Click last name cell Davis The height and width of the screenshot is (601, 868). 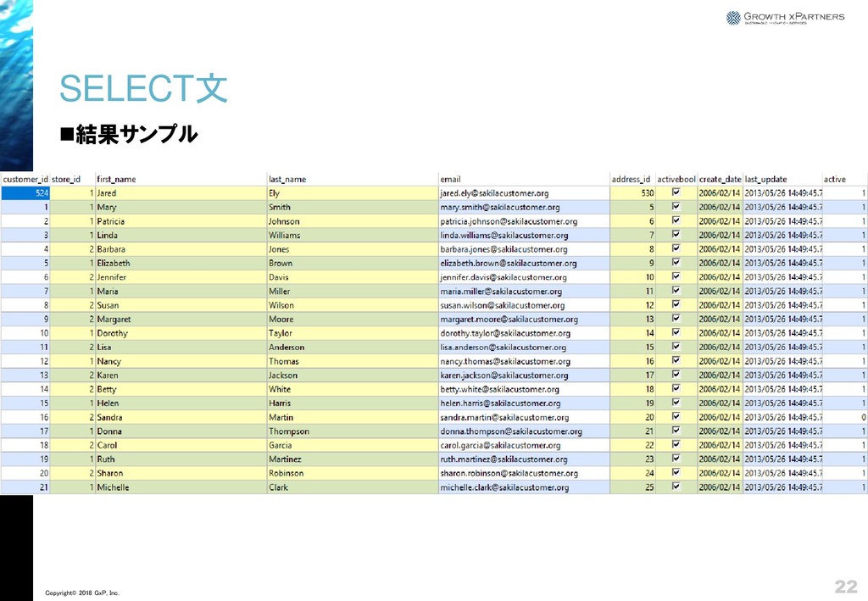(353, 277)
